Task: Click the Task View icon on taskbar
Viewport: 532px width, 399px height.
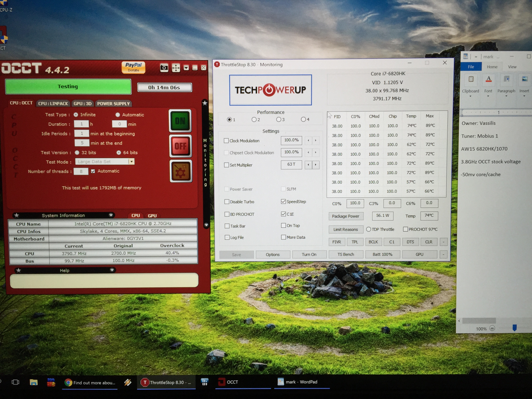Action: [x=15, y=382]
